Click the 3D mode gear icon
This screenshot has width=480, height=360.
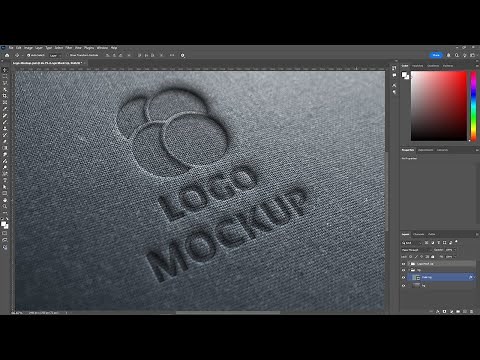pyautogui.click(x=183, y=55)
